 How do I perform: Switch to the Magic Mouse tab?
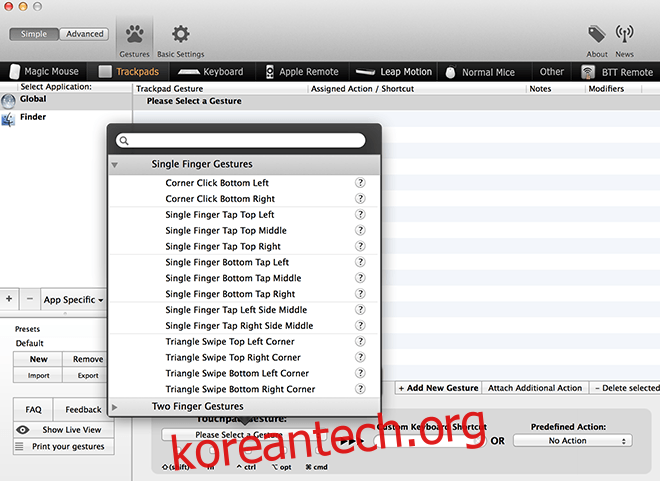pos(44,72)
